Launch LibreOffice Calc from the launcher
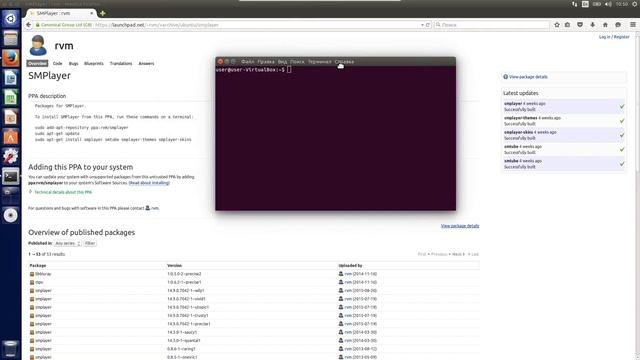Screen dimensions: 640x360 coord(11,98)
